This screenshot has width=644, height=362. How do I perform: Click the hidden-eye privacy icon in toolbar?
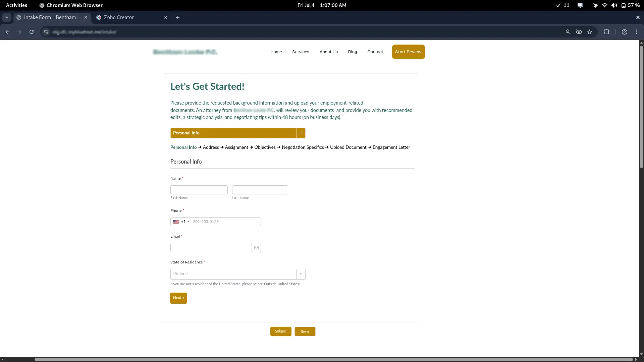point(579,32)
